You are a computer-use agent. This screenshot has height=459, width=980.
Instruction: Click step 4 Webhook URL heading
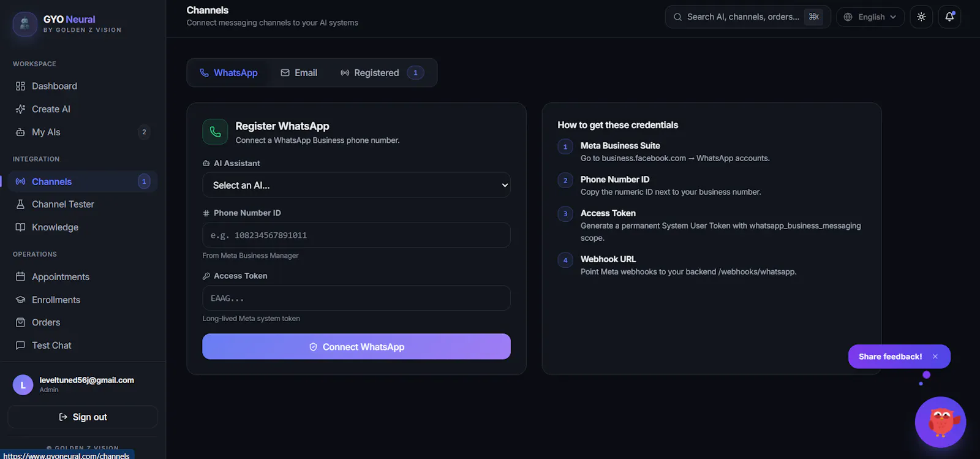[x=608, y=259]
